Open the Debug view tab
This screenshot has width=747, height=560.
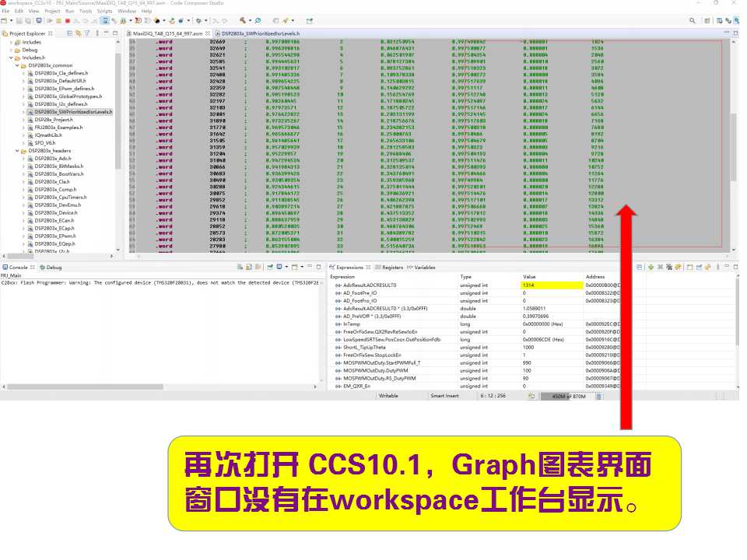51,268
